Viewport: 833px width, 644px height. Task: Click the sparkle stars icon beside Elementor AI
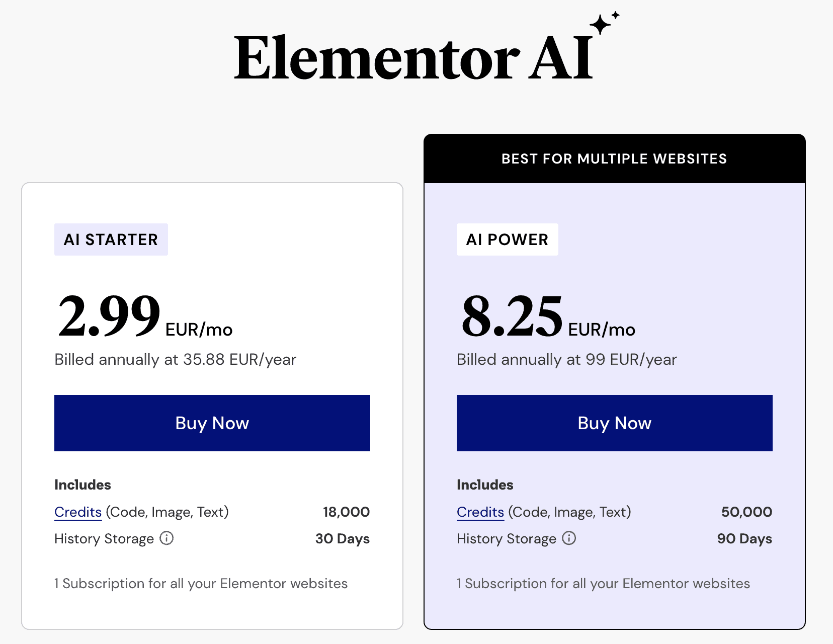click(x=604, y=23)
